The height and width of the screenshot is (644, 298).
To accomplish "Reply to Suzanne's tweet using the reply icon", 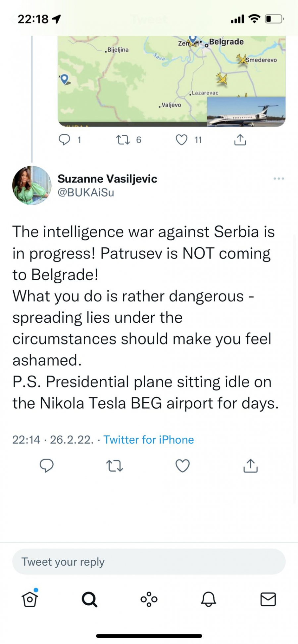I will point(47,466).
